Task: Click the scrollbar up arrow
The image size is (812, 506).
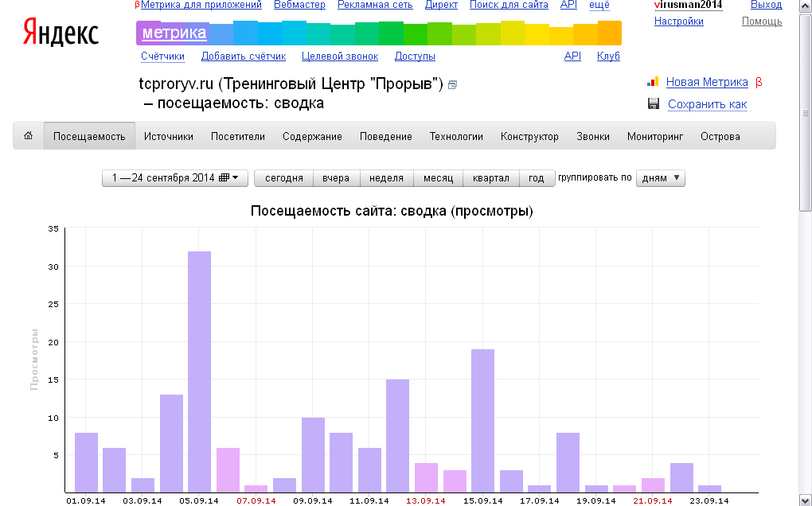Action: [x=806, y=6]
